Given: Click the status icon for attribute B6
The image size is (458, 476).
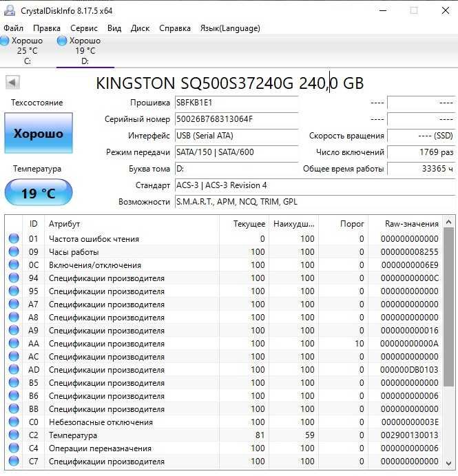Looking at the screenshot, I should click(x=14, y=395).
